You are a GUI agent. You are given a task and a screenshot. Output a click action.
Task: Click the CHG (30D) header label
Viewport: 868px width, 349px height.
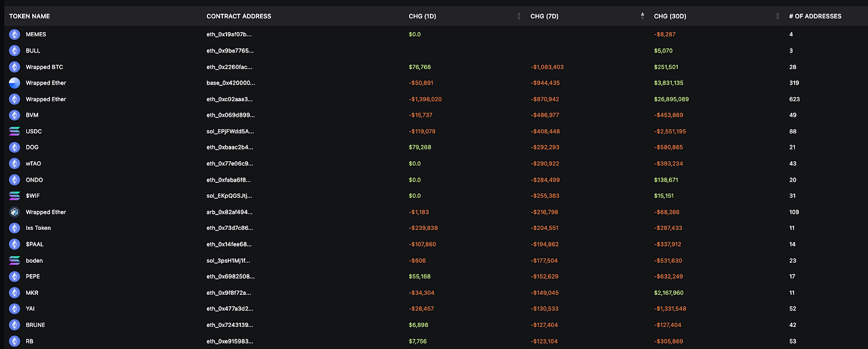669,17
